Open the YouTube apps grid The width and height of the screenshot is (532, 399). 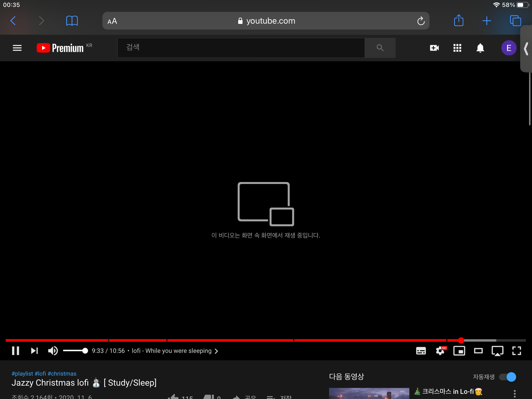(x=457, y=48)
